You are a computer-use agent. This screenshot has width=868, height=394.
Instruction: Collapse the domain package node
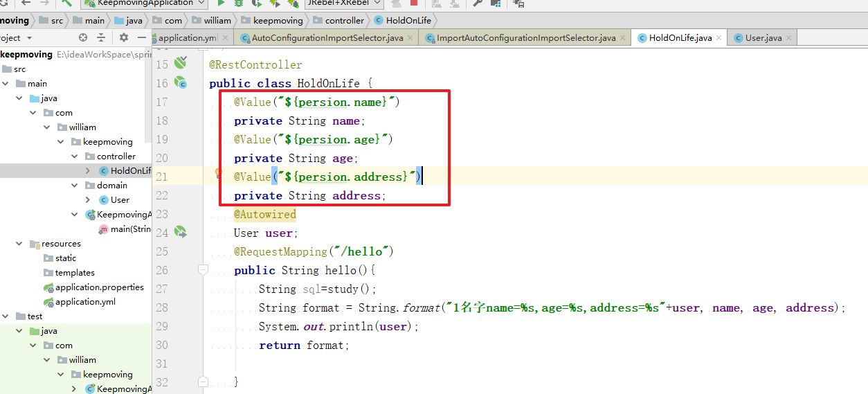(75, 185)
